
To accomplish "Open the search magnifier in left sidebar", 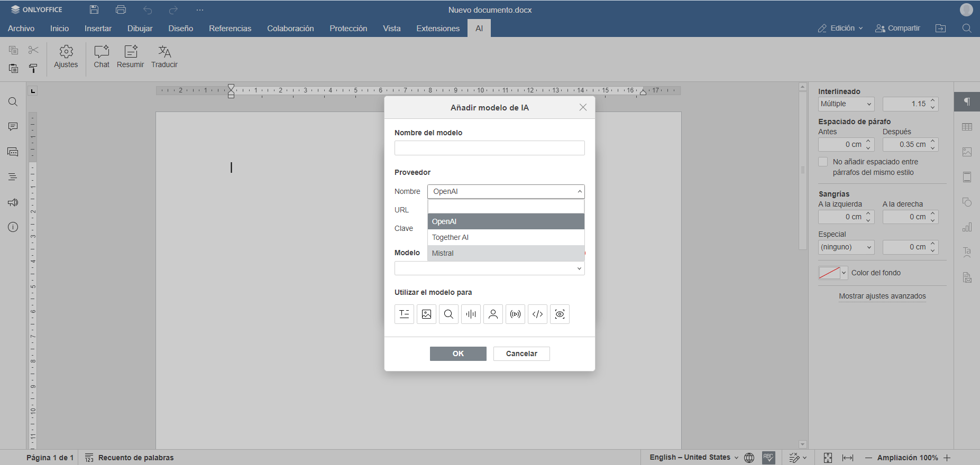I will (x=13, y=102).
